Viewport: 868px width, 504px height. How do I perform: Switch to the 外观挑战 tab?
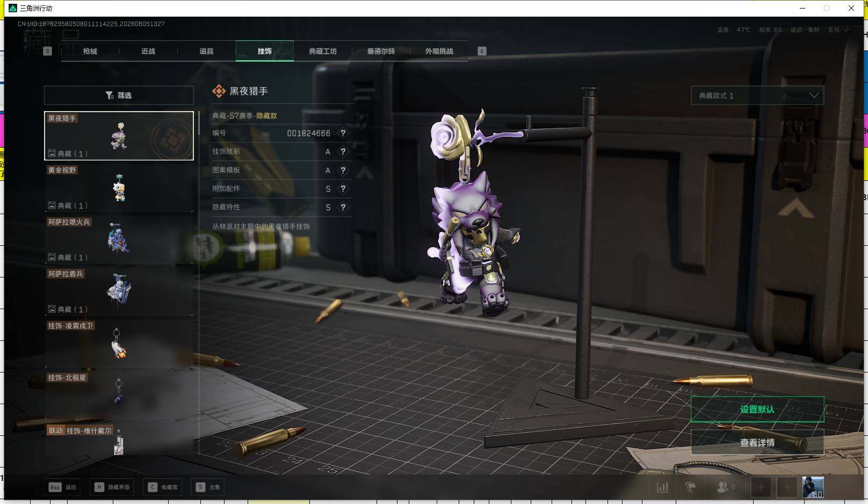coord(439,51)
